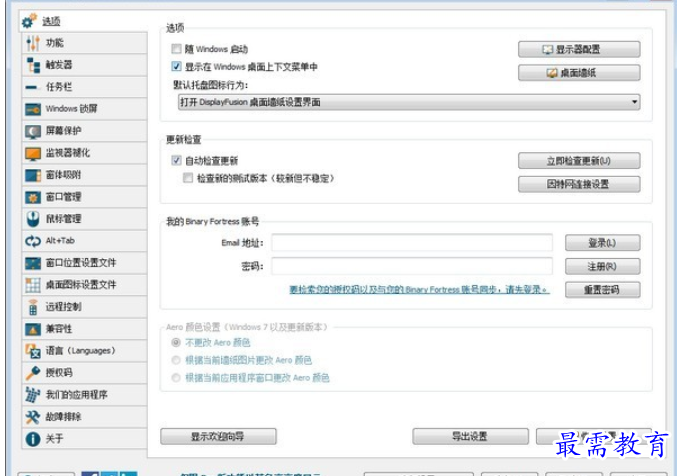Click the key icon for 授权码
677x476 pixels.
(33, 372)
